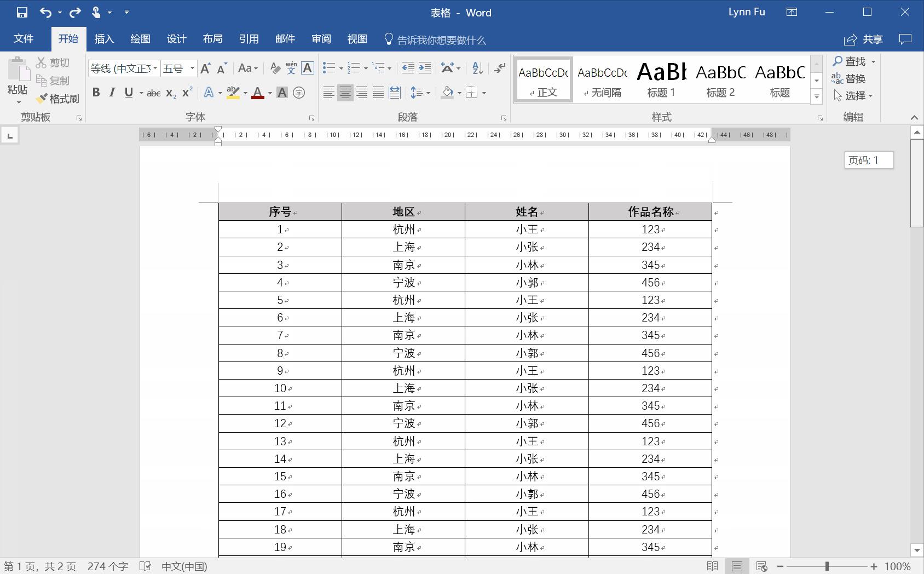The image size is (924, 574).
Task: Apply character shading icon
Action: (282, 93)
